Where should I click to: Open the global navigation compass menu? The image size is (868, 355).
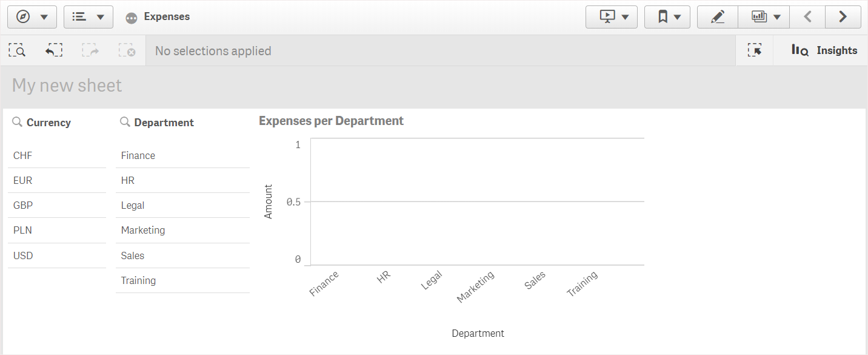pos(32,16)
